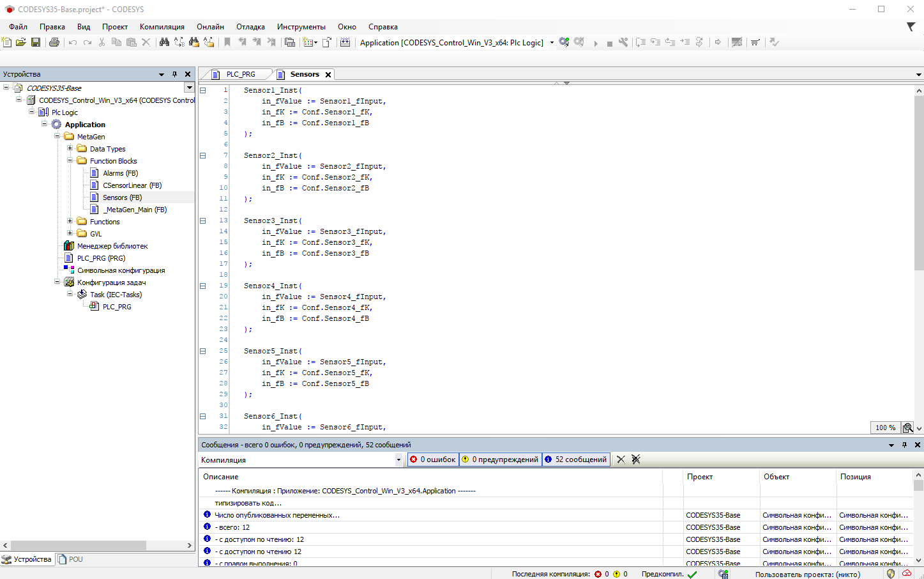Create a new project via toolbar icon
924x579 pixels.
click(x=6, y=42)
